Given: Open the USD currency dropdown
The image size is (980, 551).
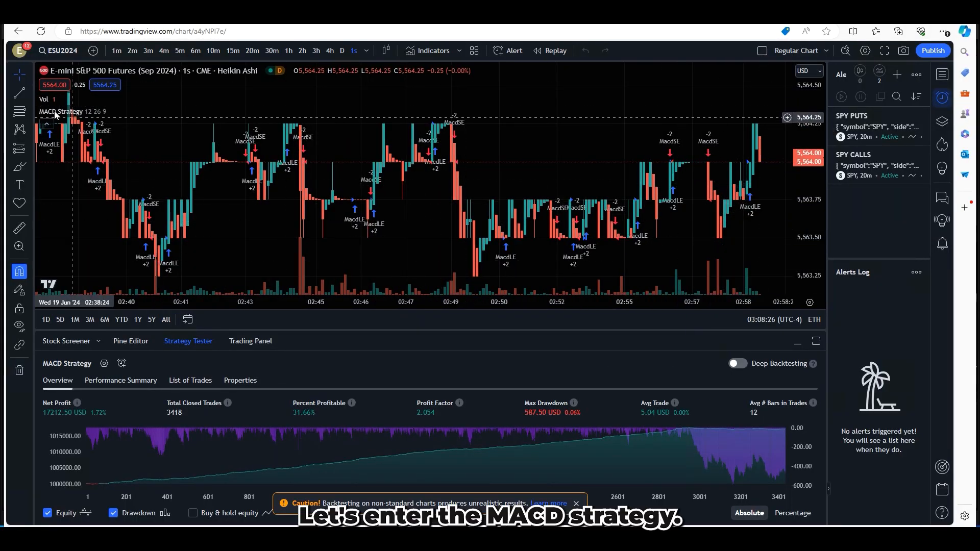Looking at the screenshot, I should pos(810,71).
